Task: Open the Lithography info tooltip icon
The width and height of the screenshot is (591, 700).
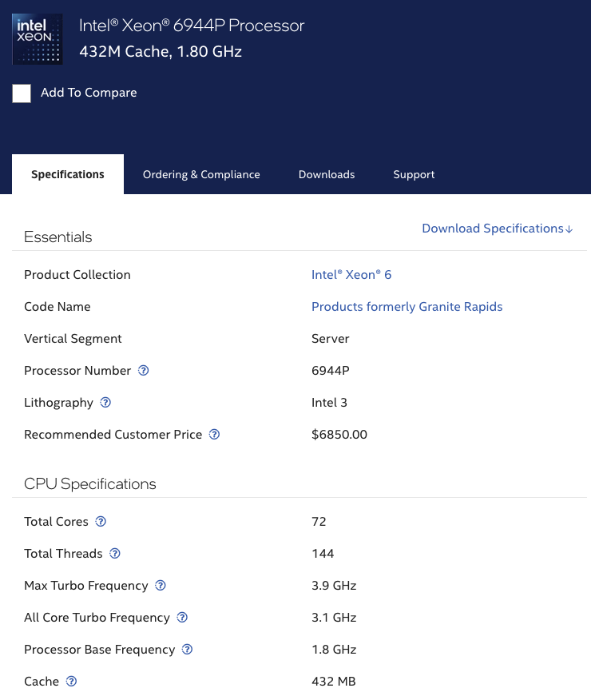Action: [105, 403]
